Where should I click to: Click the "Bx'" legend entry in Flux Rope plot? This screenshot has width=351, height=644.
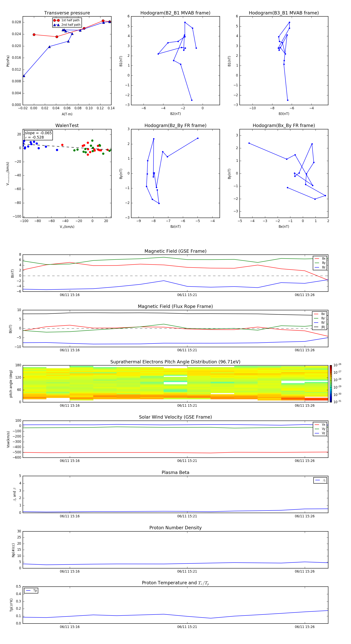320,314
